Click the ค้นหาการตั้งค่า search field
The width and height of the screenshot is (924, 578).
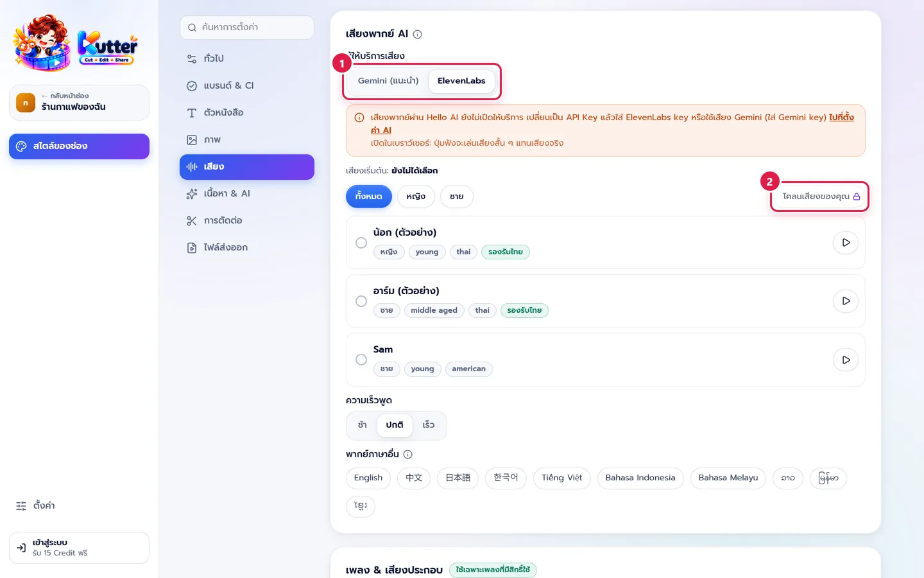coord(247,28)
